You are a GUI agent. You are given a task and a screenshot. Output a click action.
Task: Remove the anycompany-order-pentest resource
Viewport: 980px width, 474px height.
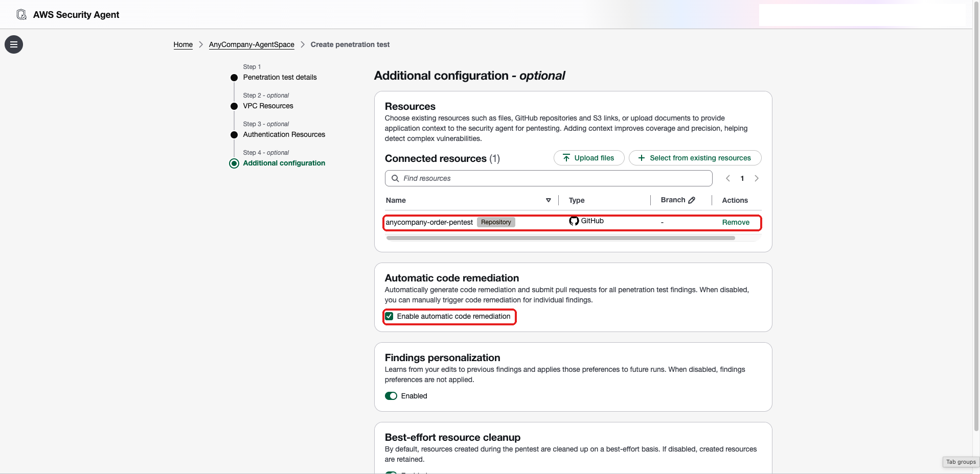pos(736,222)
